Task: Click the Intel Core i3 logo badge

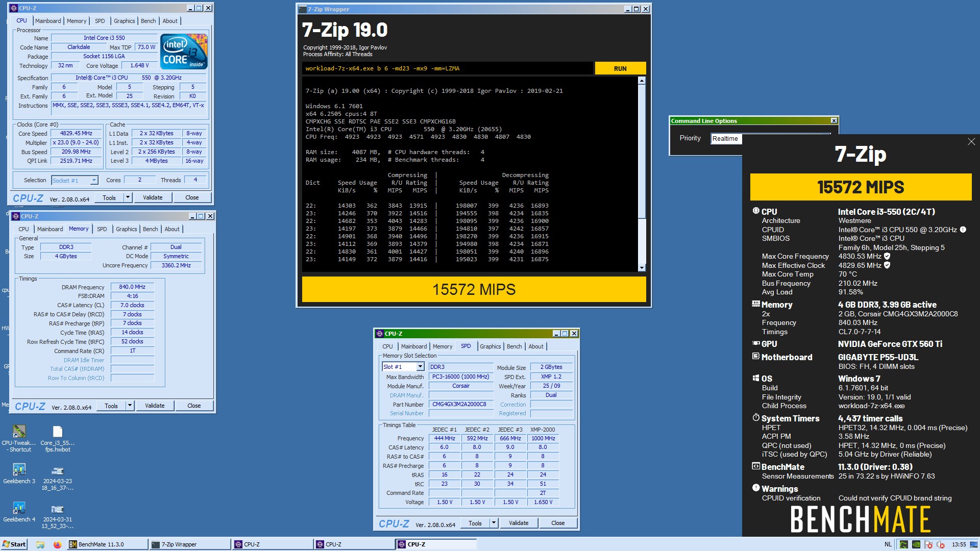Action: click(x=184, y=51)
